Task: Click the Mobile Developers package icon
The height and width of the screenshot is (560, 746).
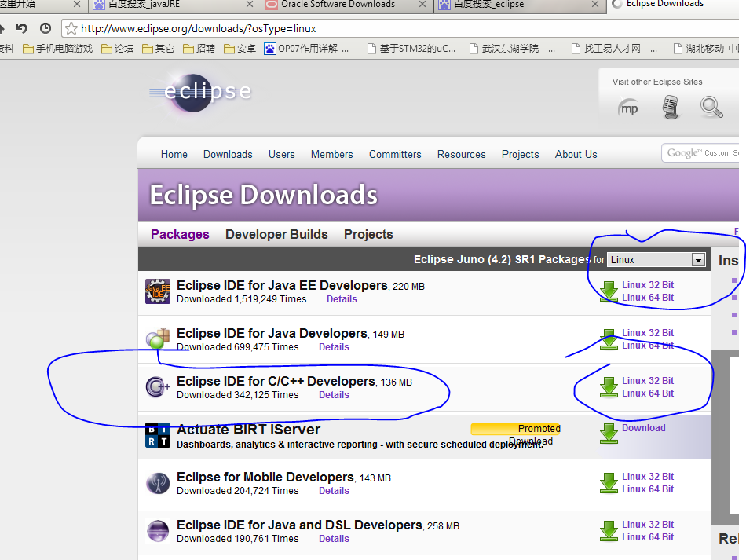Action: click(x=158, y=483)
